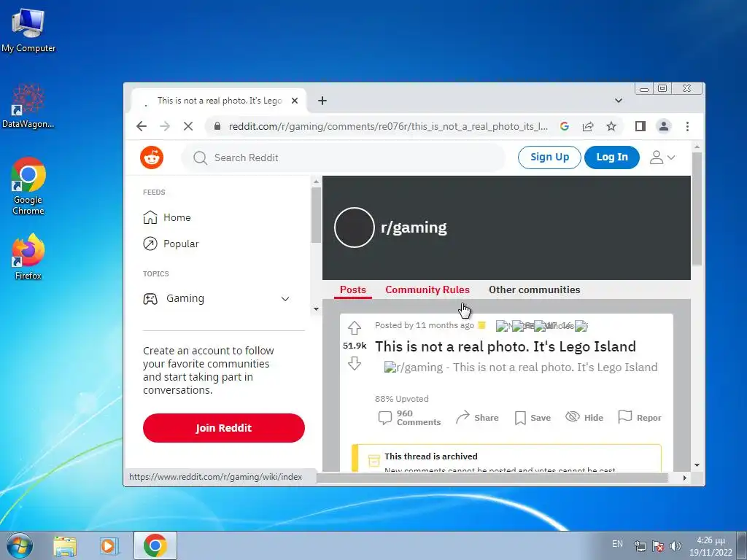Screen dimensions: 747x560
Task: Open Chrome side panel icon
Action: click(x=640, y=126)
